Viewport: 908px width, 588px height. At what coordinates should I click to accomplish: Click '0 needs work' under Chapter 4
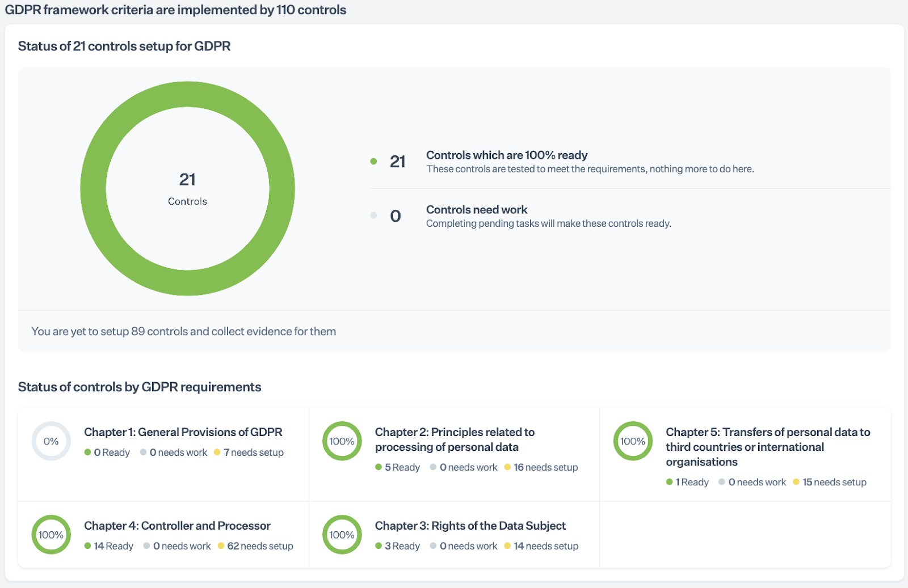pos(182,546)
